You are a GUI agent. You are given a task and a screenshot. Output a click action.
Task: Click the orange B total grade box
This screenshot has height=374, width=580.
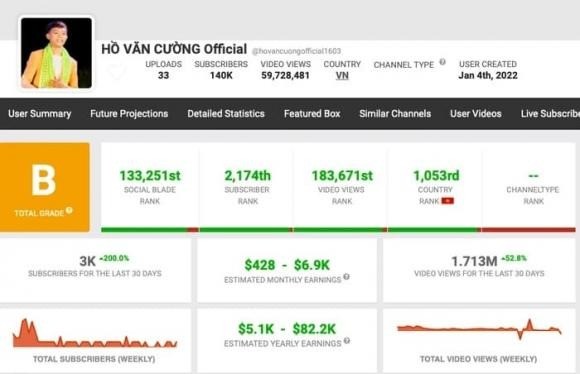coord(45,187)
